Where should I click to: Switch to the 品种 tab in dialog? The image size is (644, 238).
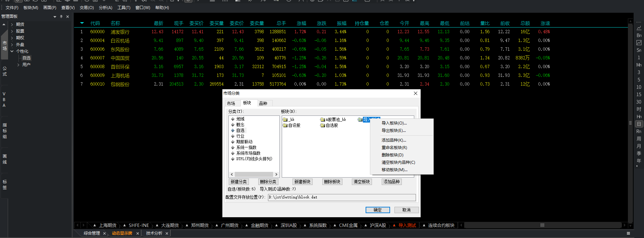(x=263, y=103)
